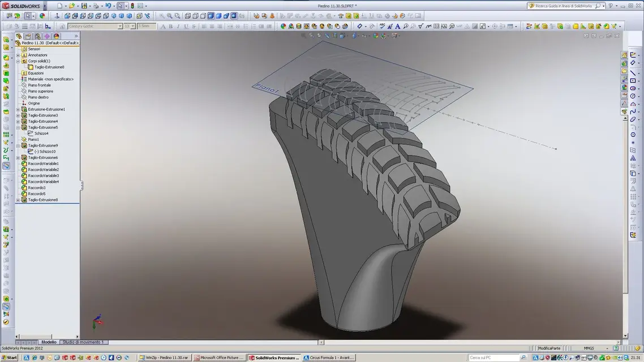The height and width of the screenshot is (362, 644).
Task: Click the Bold formatting icon
Action: pyautogui.click(x=170, y=26)
